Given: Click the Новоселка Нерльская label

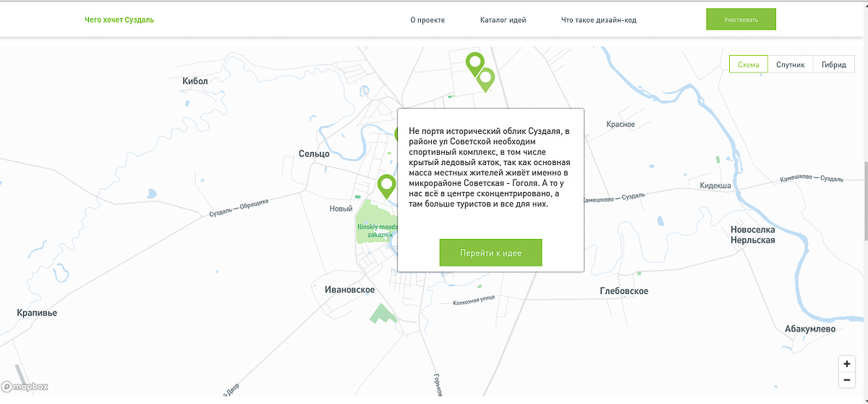Looking at the screenshot, I should (x=752, y=235).
